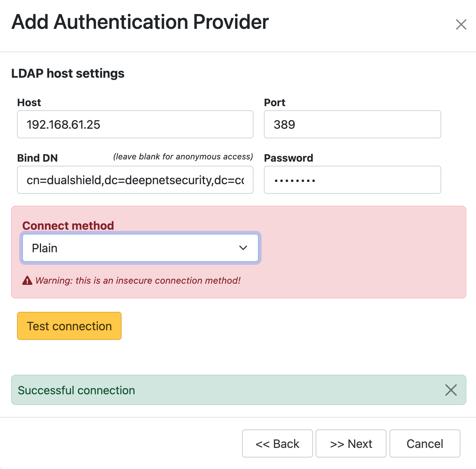Select the Bind DN text box

coord(135,180)
